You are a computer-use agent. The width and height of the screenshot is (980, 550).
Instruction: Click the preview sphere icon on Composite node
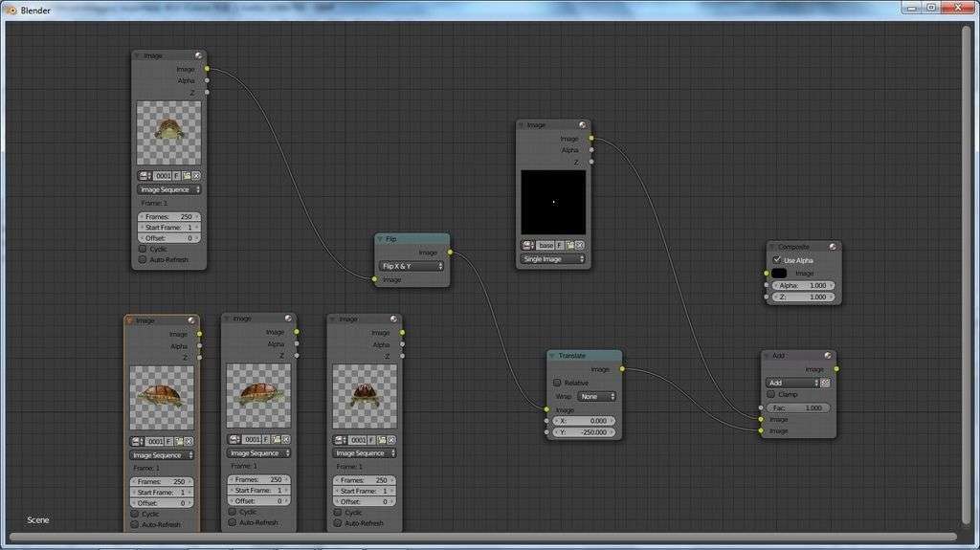(833, 247)
